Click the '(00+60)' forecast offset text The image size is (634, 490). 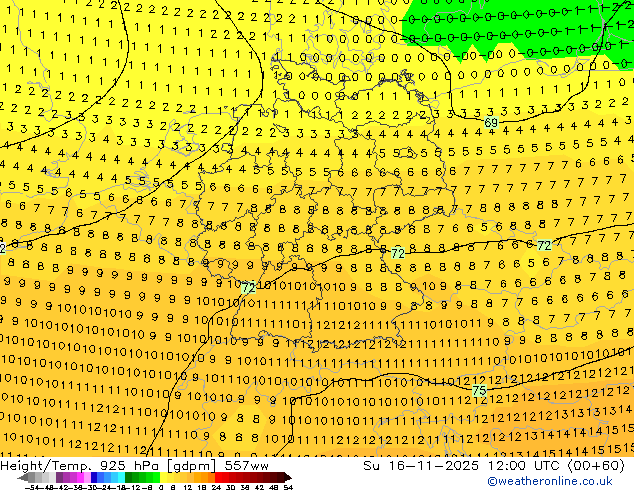point(596,466)
